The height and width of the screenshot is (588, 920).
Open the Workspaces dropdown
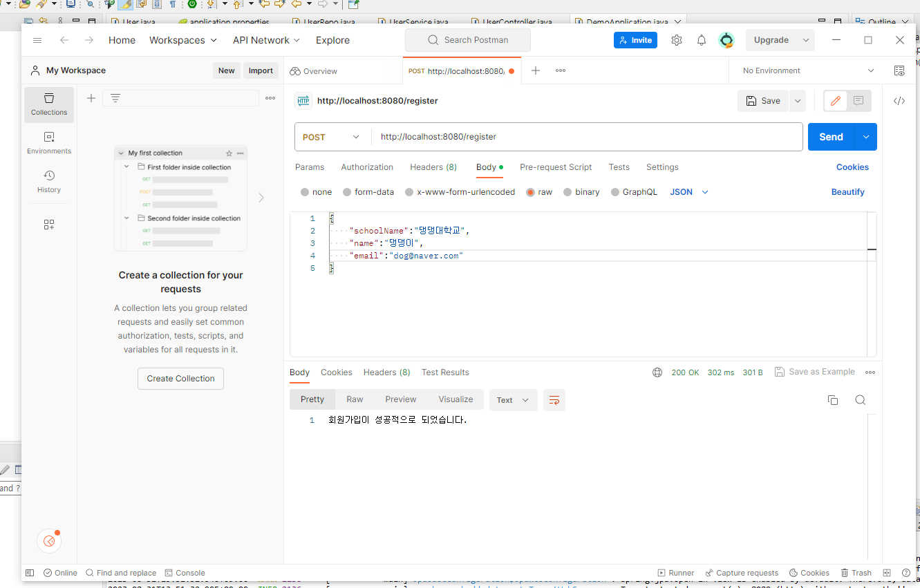[183, 40]
